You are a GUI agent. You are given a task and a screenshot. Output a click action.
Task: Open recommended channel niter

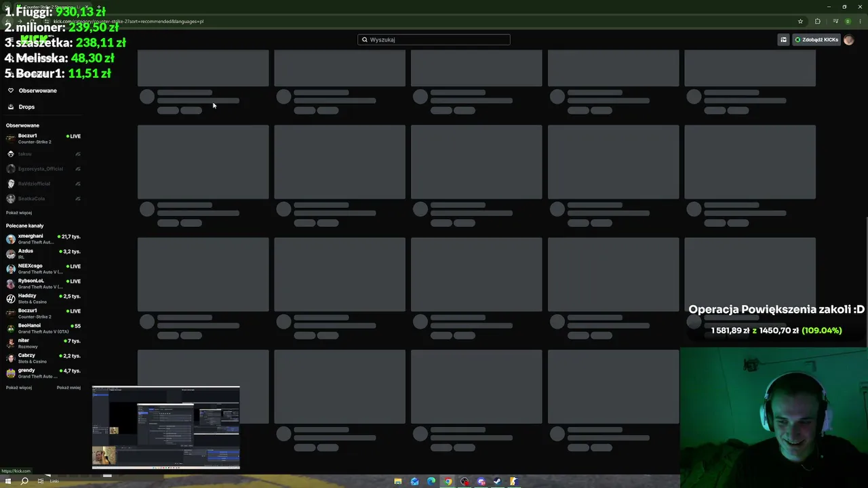(43, 344)
